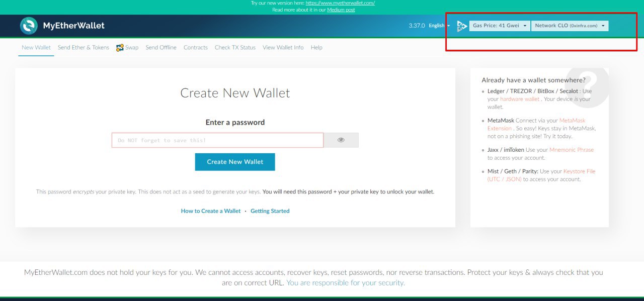
Task: Focus the password input field
Action: pyautogui.click(x=217, y=140)
